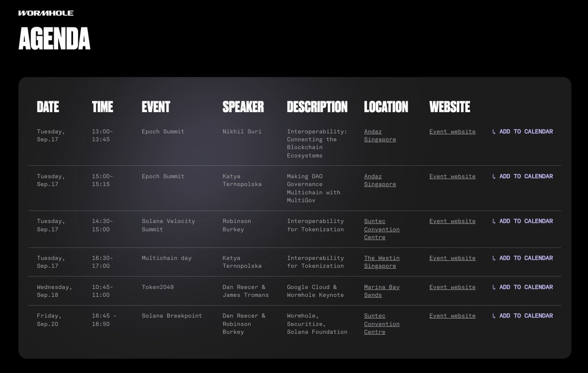The width and height of the screenshot is (588, 373).
Task: Click the Wednesday, Sep.18 date cell
Action: pyautogui.click(x=54, y=291)
